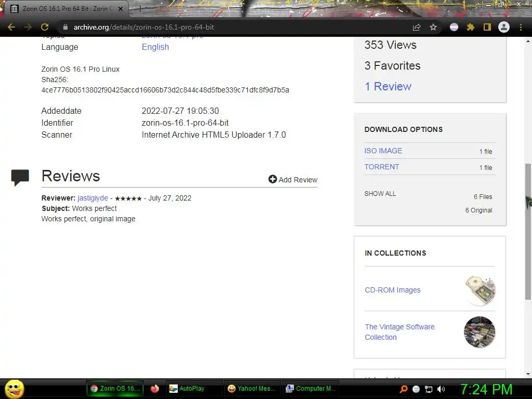Click SHOW ALL download files
This screenshot has width=532, height=399.
pos(380,194)
